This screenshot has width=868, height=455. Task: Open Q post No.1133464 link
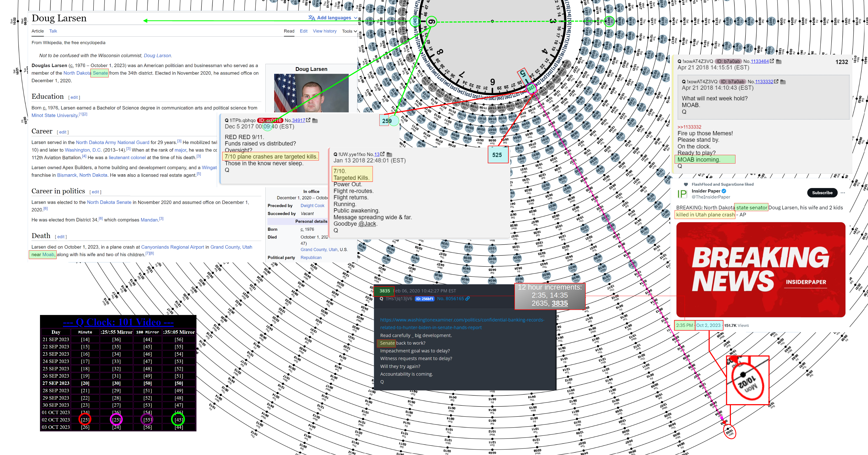click(760, 61)
